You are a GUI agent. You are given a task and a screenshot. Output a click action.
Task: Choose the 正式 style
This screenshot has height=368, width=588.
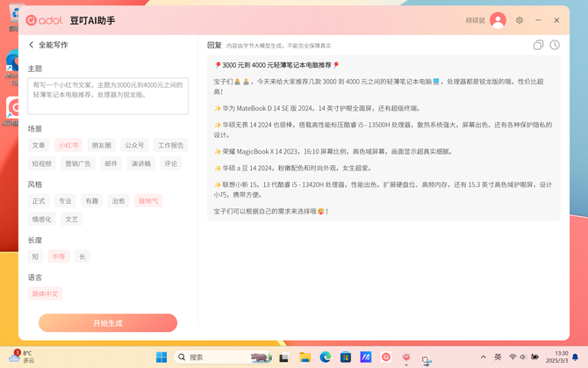tap(39, 201)
